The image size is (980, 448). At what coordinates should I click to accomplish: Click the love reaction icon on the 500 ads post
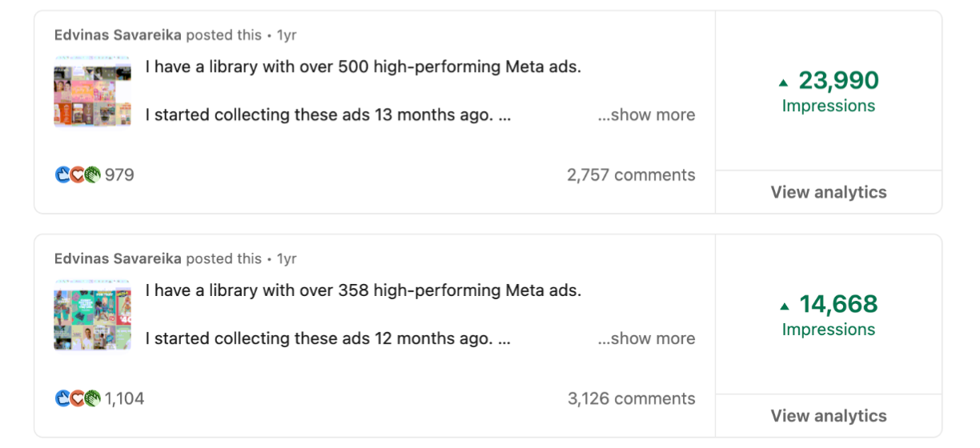(x=77, y=174)
